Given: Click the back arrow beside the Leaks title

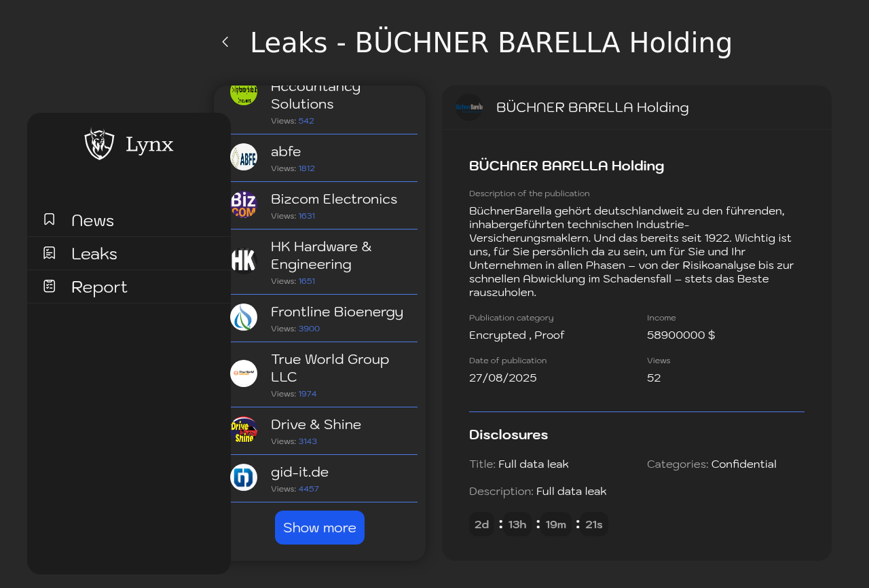Looking at the screenshot, I should point(225,42).
